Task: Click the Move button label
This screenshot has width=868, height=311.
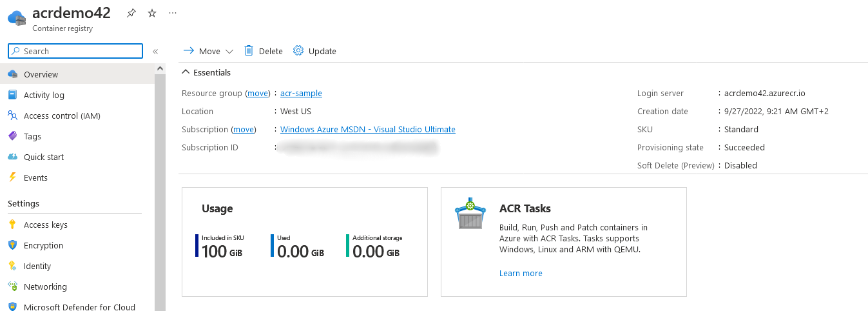Action: pyautogui.click(x=209, y=51)
